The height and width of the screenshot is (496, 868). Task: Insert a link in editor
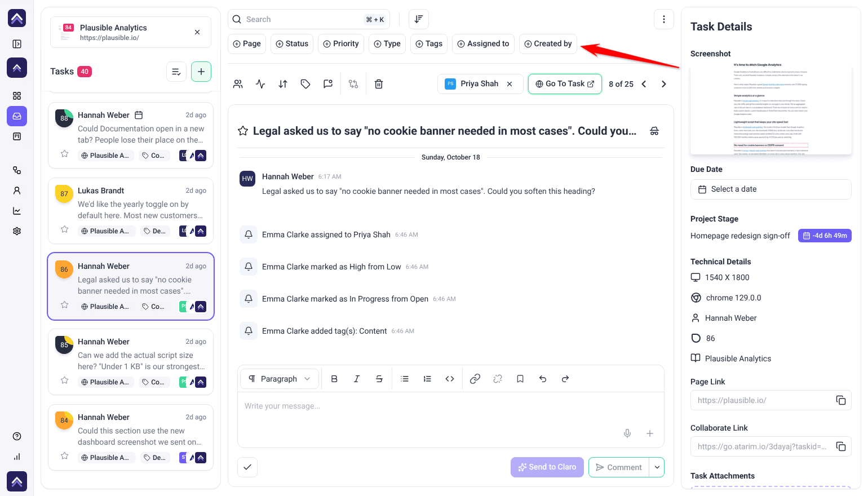[x=475, y=379]
